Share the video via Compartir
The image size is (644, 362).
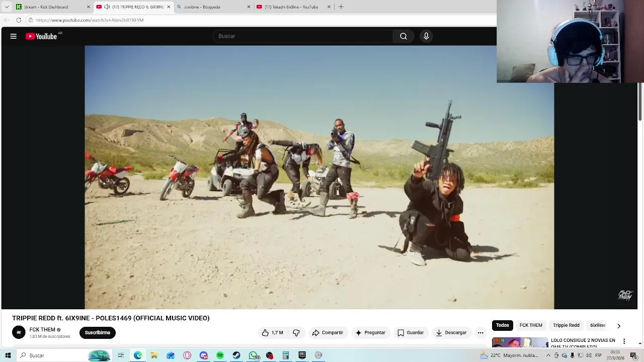(x=328, y=333)
